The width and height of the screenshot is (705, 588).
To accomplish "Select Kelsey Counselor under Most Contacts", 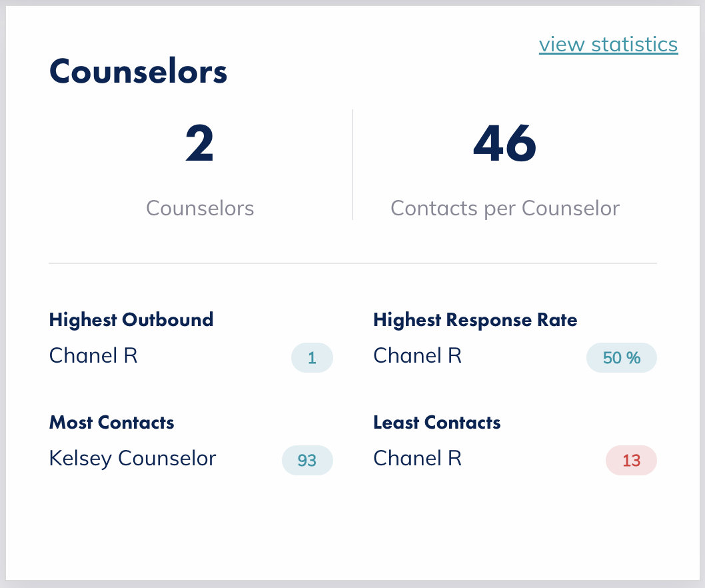I will click(132, 458).
